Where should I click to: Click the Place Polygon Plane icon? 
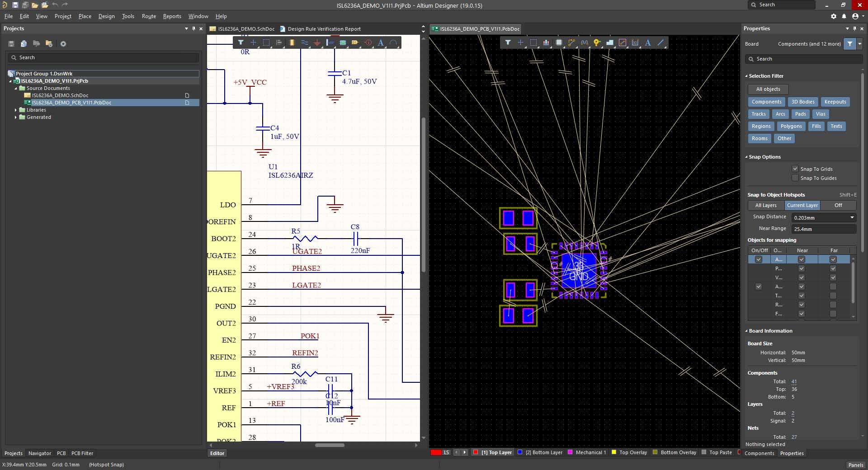(610, 42)
